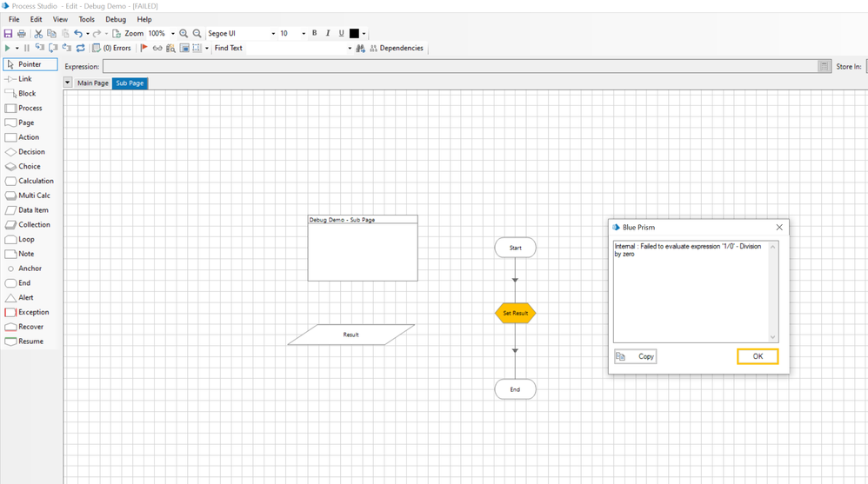Toggle Underline text formatting

(341, 34)
